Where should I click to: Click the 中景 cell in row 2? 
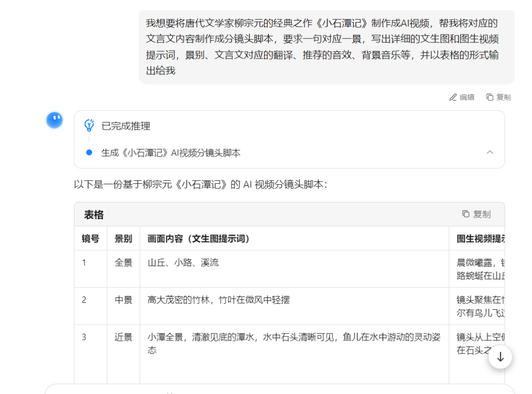[x=123, y=300]
